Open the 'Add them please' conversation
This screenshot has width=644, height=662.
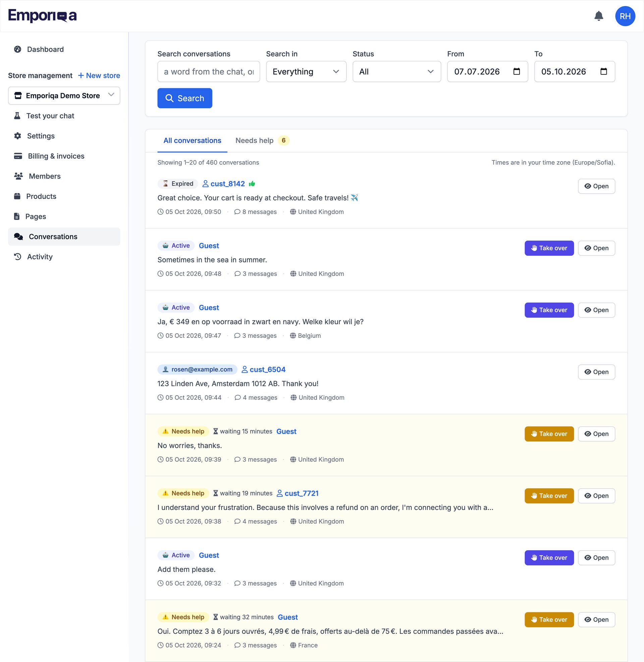click(x=596, y=557)
